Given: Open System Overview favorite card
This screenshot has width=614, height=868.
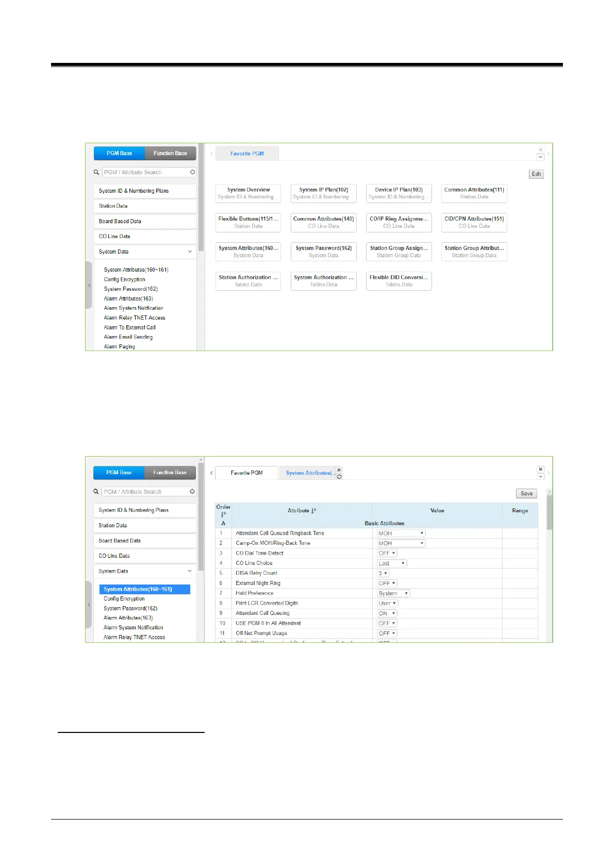Looking at the screenshot, I should (248, 193).
